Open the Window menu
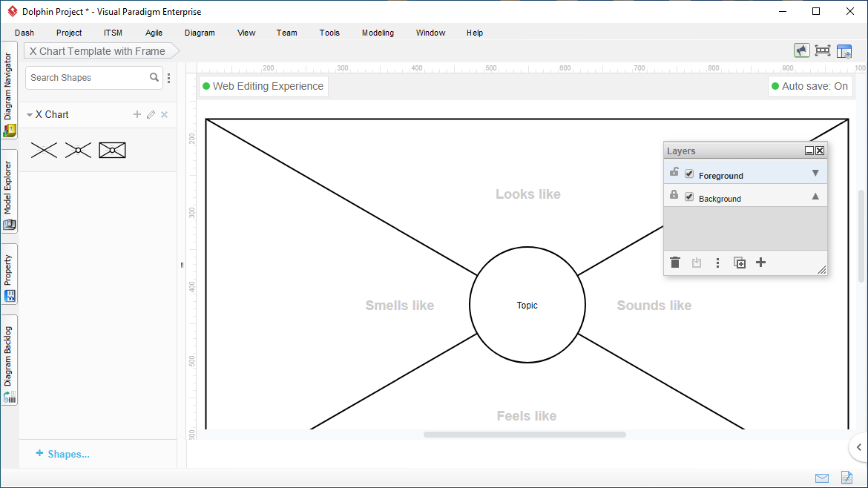 [431, 33]
